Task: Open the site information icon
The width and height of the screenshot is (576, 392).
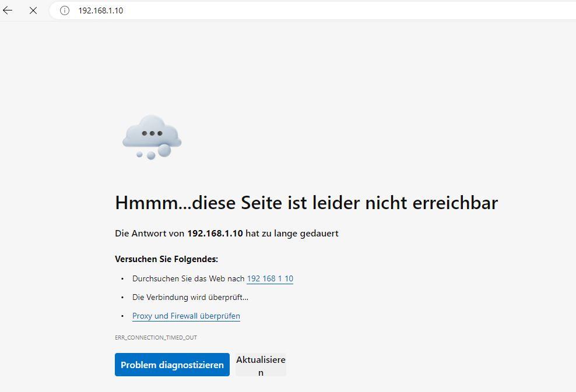Action: point(65,10)
